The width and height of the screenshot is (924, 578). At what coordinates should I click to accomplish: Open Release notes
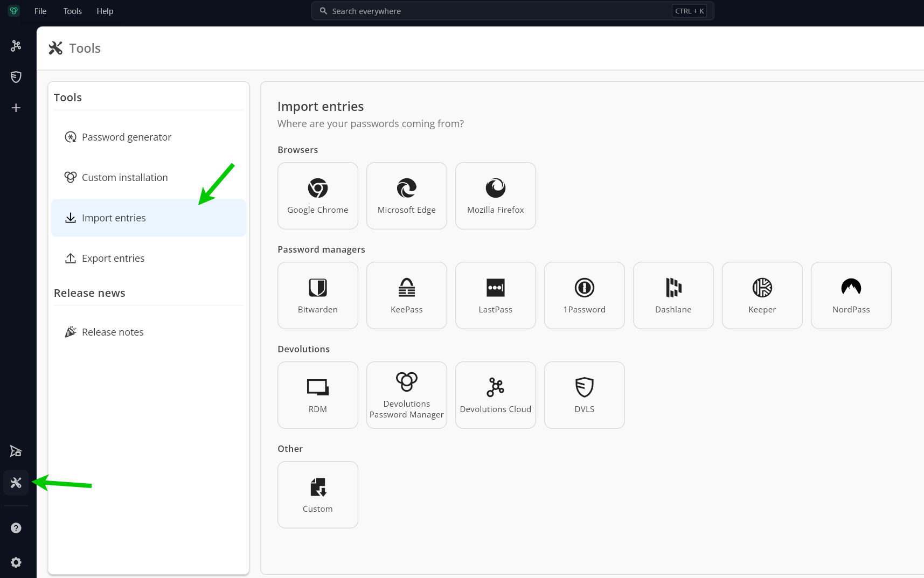149,332
